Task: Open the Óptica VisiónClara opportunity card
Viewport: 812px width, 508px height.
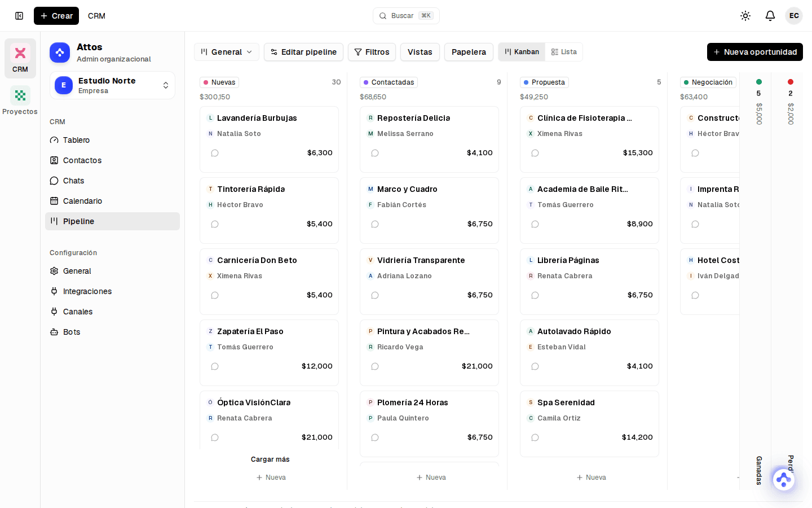Action: coord(269,420)
